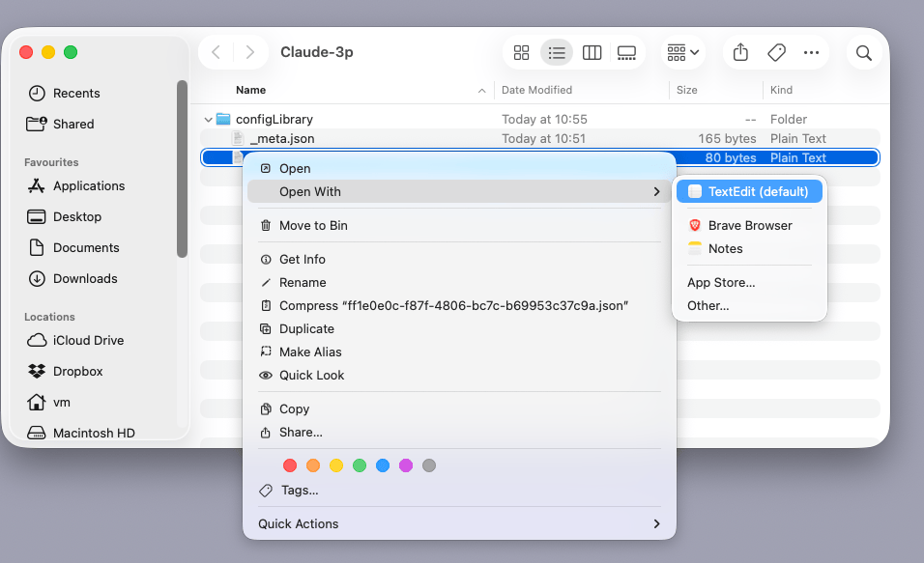Image resolution: width=924 pixels, height=563 pixels.
Task: Choose Move to Bin
Action: click(459, 226)
